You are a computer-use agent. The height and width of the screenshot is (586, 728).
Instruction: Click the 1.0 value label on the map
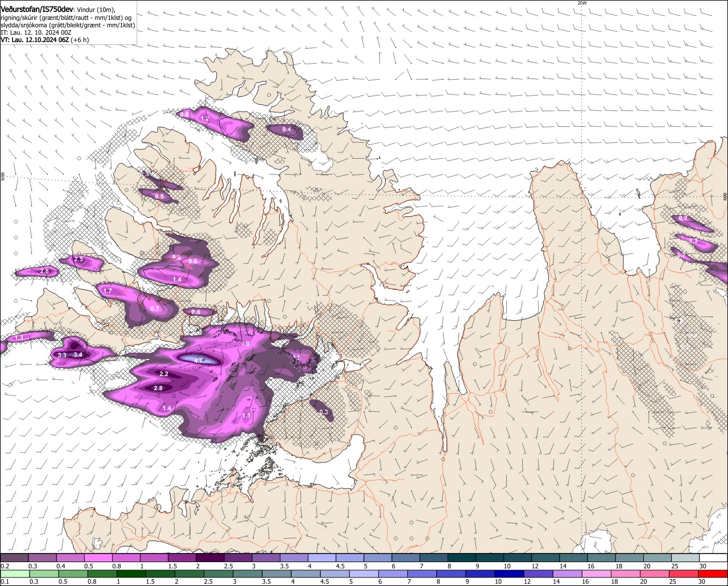245,344
